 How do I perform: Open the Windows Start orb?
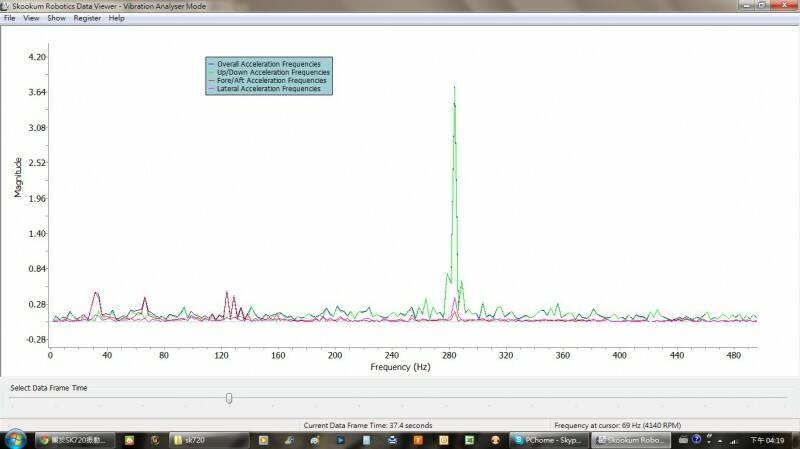coord(15,440)
